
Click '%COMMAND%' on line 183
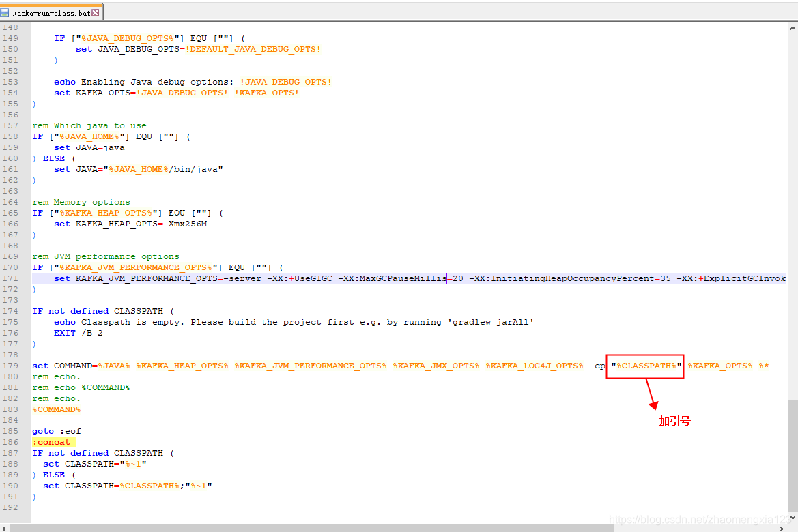point(57,409)
